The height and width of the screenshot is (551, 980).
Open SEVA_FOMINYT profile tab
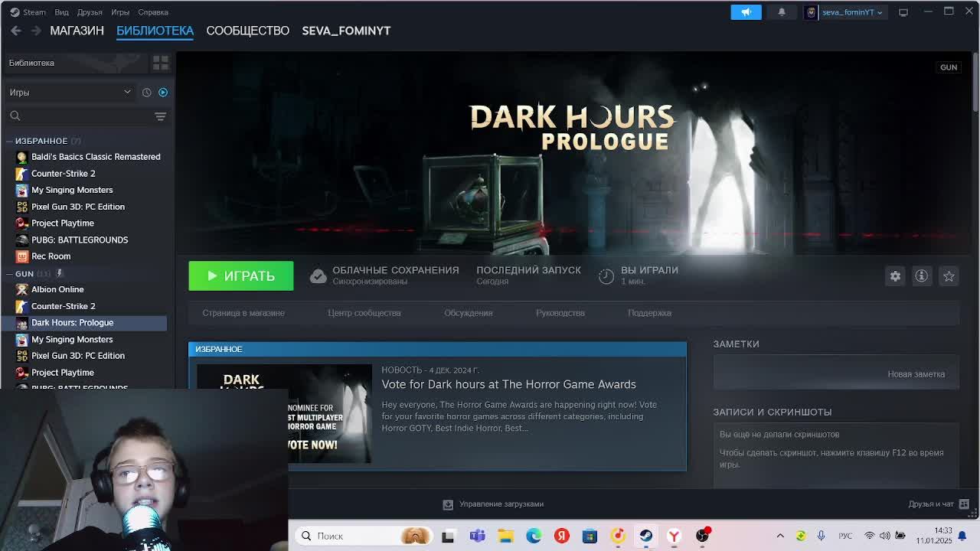pyautogui.click(x=346, y=31)
